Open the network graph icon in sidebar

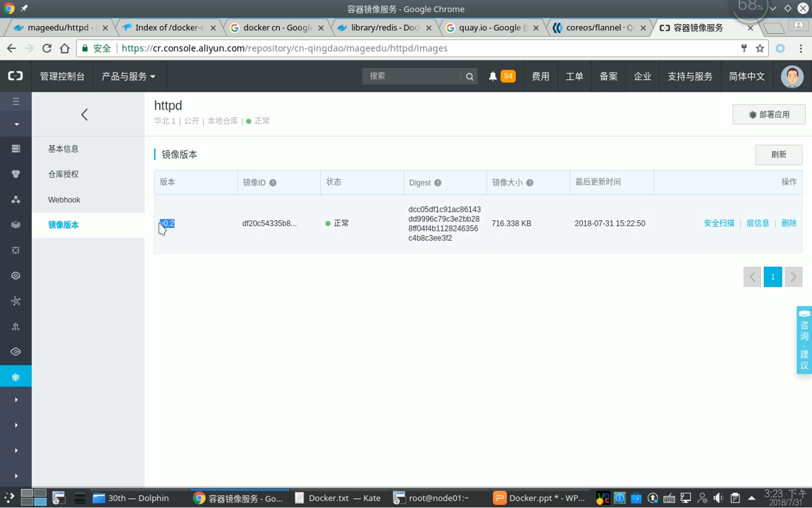(16, 301)
